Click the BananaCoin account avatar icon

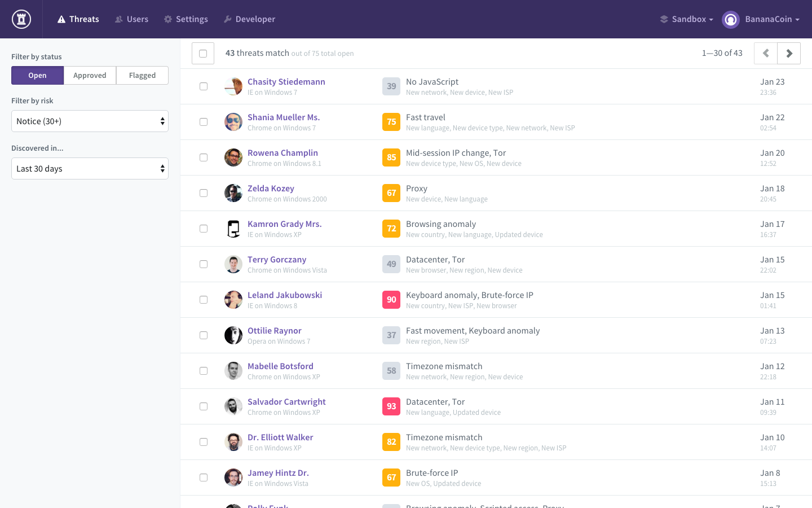tap(731, 19)
